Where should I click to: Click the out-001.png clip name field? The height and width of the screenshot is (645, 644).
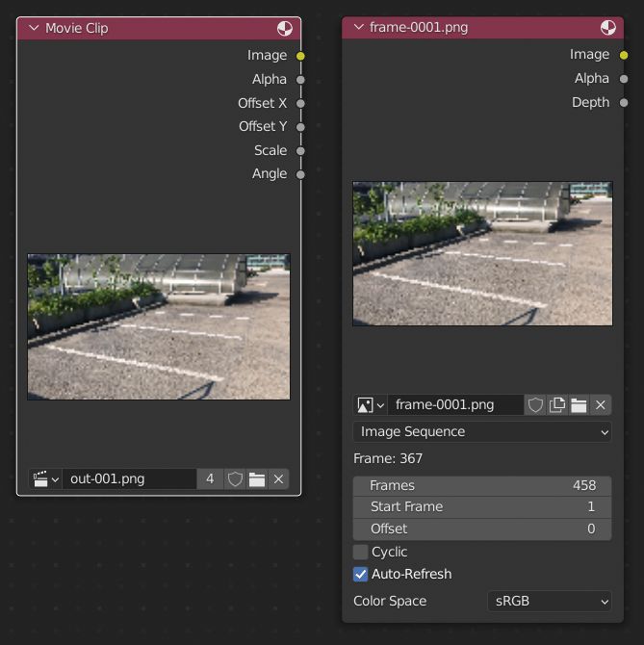point(129,478)
